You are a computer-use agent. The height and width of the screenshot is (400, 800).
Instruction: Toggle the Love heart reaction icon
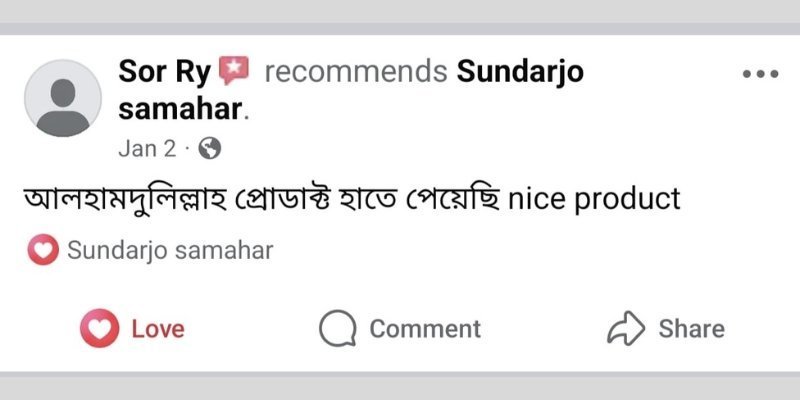99,328
